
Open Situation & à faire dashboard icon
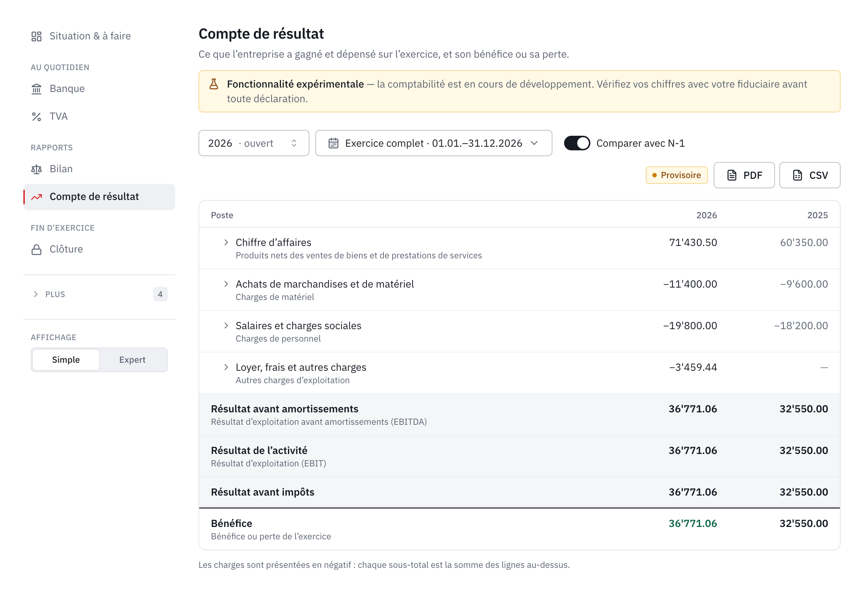36,36
